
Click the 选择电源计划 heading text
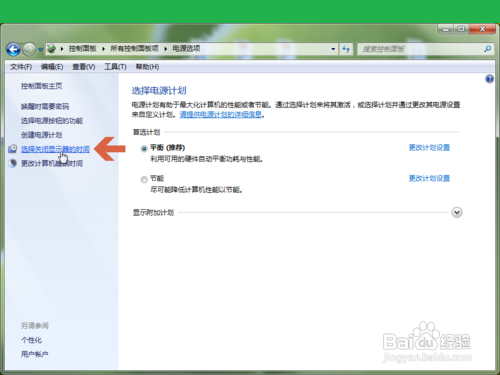click(x=159, y=90)
